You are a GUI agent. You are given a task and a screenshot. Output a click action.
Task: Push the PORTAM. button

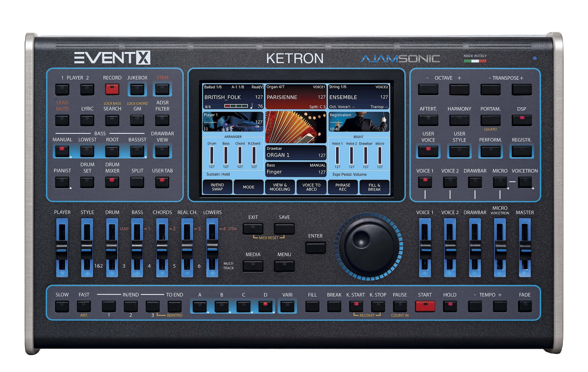(491, 120)
